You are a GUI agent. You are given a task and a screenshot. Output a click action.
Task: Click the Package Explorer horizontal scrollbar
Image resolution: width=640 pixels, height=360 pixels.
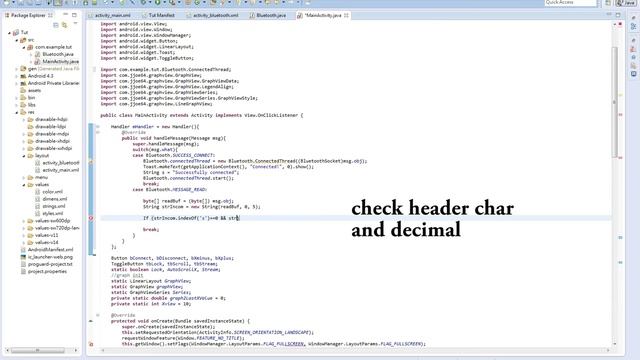click(38, 350)
